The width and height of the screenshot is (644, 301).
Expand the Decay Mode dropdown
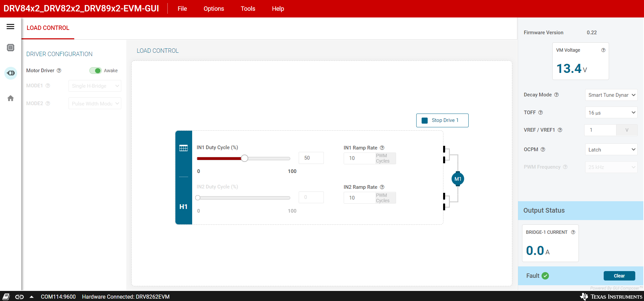click(x=611, y=95)
